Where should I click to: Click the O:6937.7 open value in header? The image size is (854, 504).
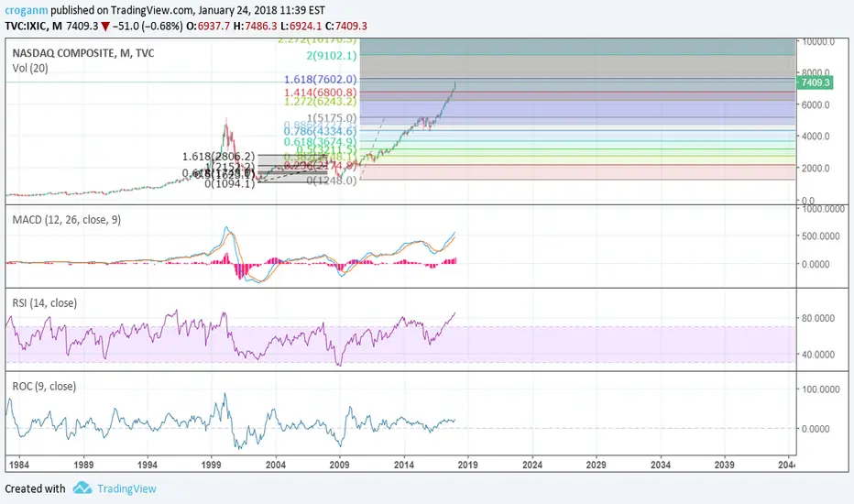click(208, 27)
